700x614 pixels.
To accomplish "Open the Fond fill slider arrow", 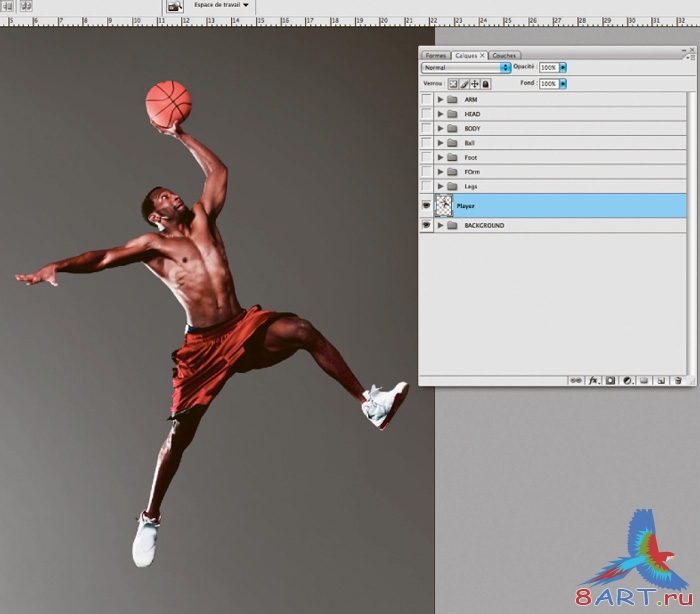I will (563, 84).
